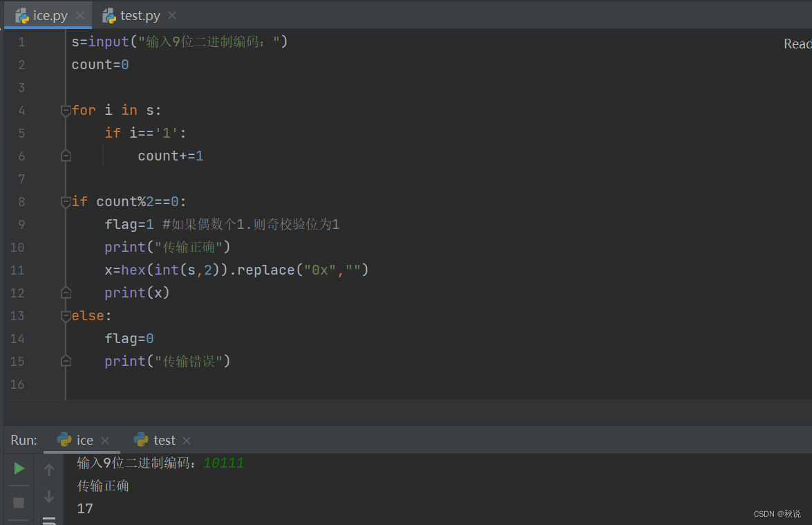
Task: Click Python icon on ice run tab
Action: tap(64, 439)
